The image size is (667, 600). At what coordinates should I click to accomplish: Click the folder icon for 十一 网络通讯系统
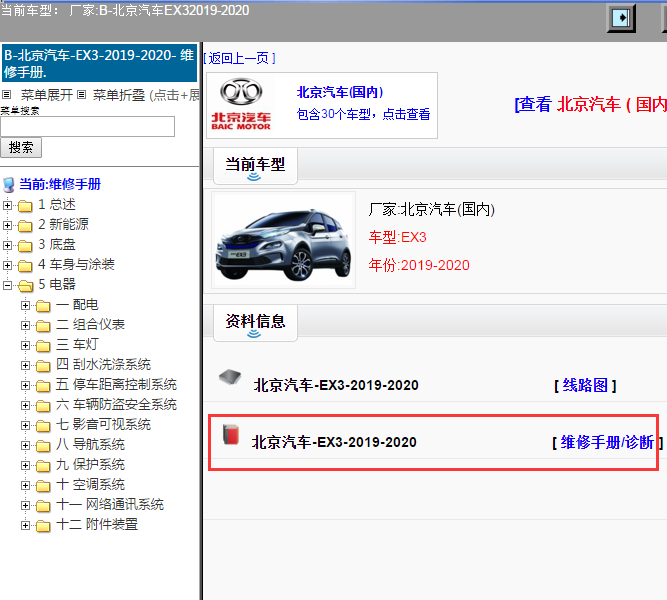click(x=43, y=506)
